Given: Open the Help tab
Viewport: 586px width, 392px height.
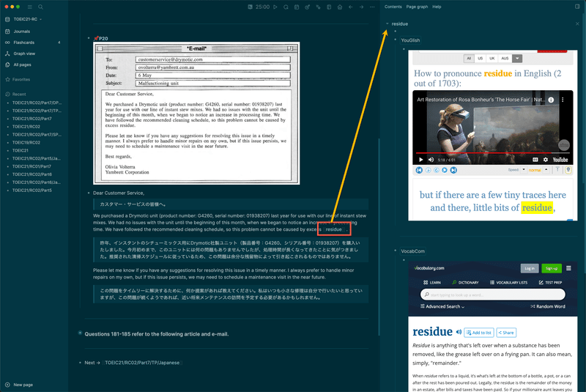Looking at the screenshot, I should coord(437,7).
